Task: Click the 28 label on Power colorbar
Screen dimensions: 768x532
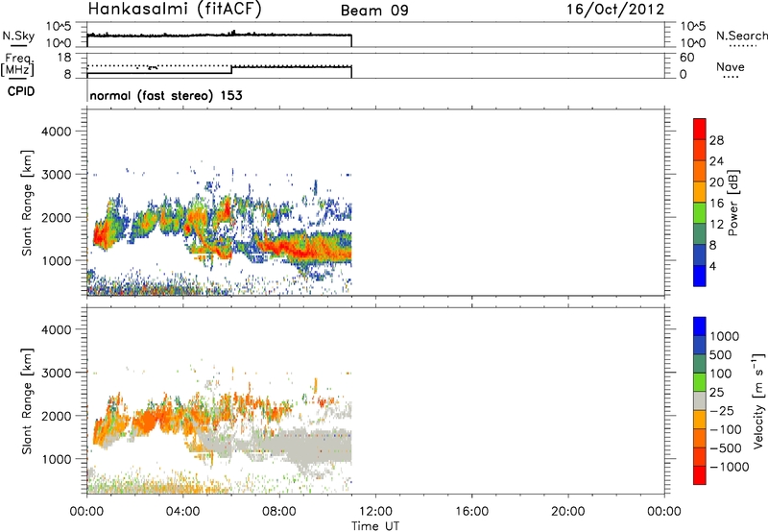Action: 716,140
